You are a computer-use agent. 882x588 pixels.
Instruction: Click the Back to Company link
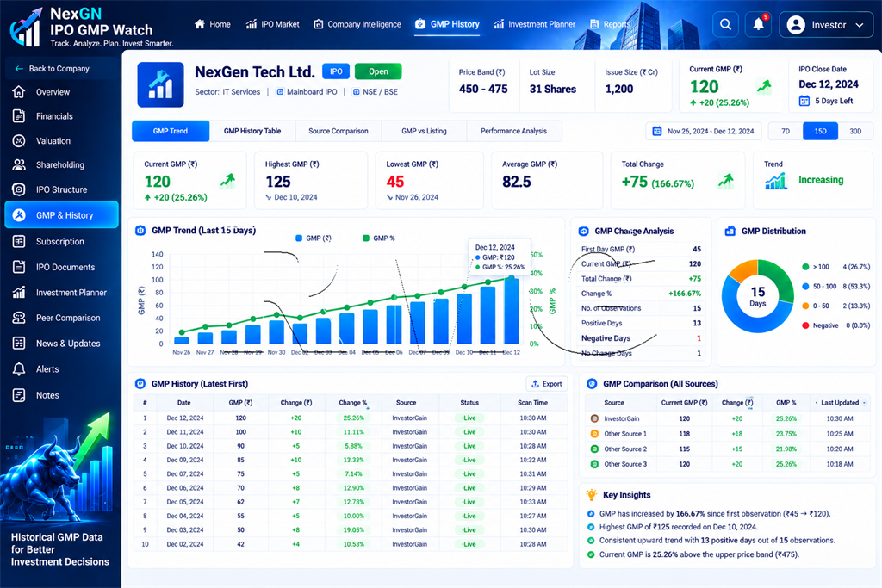pyautogui.click(x=53, y=69)
